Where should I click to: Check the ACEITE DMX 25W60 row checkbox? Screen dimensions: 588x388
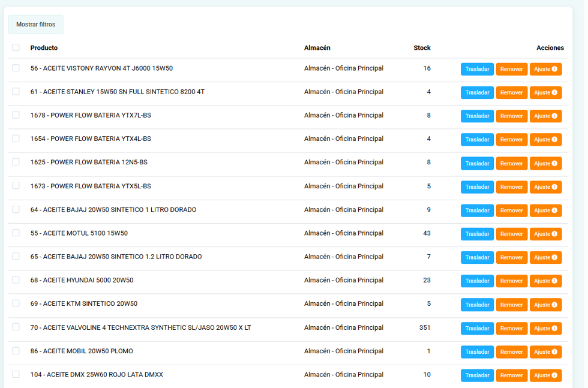pyautogui.click(x=16, y=374)
